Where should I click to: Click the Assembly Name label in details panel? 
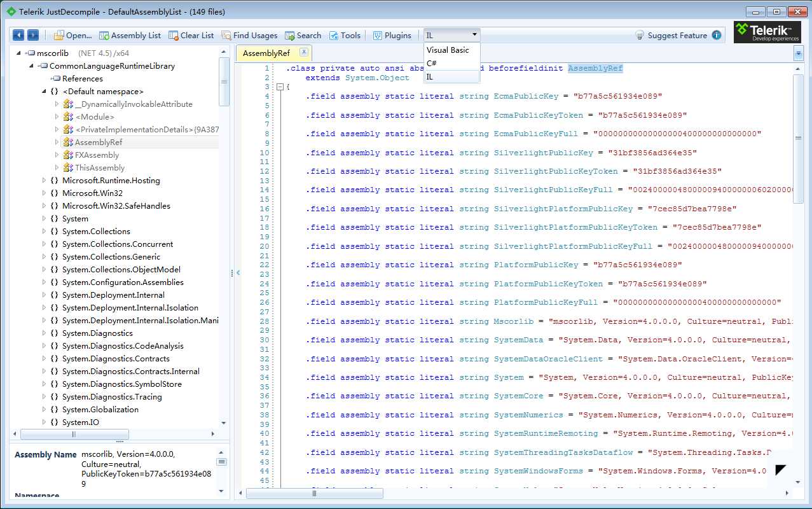pos(46,455)
